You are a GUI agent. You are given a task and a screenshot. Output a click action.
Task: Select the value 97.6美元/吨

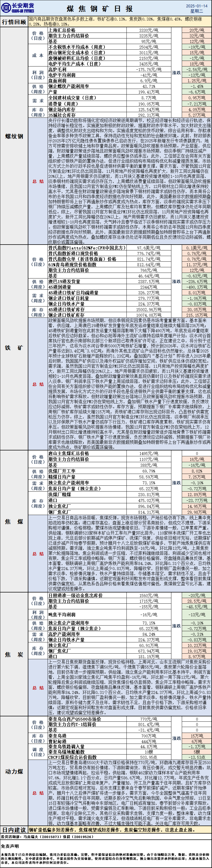149,248
